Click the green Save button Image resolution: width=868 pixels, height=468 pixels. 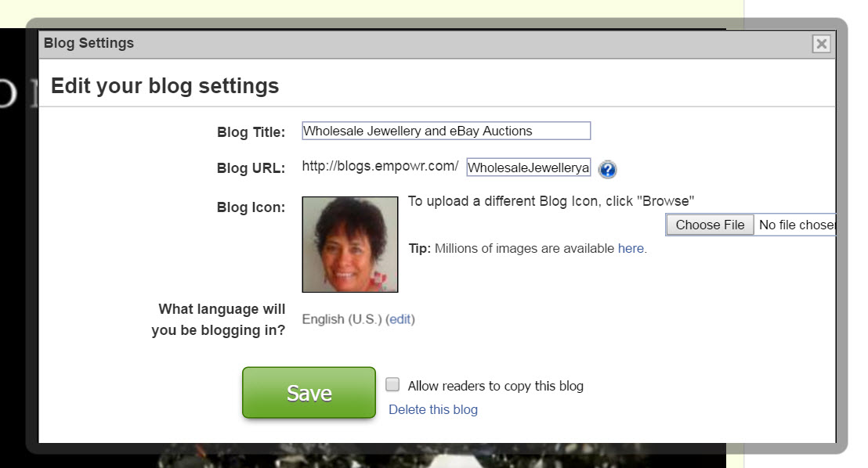[x=309, y=393]
